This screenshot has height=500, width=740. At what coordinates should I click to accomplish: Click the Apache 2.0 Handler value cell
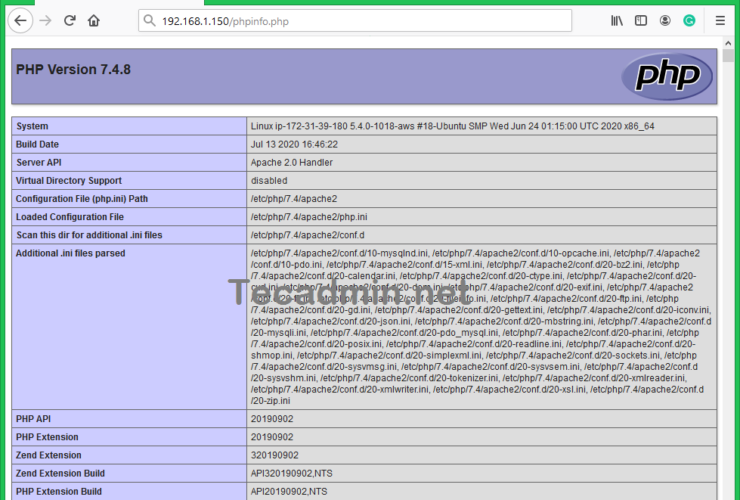pos(291,162)
